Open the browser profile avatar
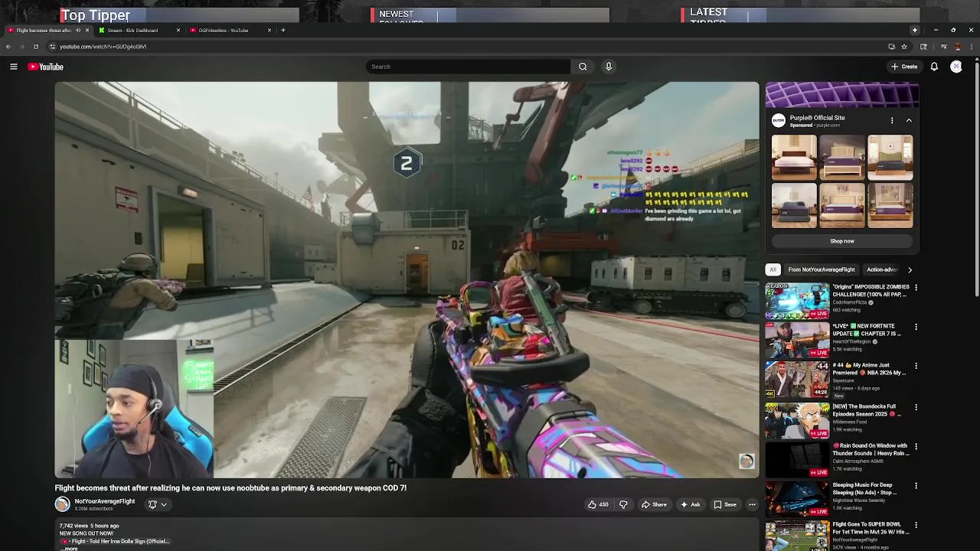The height and width of the screenshot is (551, 980). [957, 47]
